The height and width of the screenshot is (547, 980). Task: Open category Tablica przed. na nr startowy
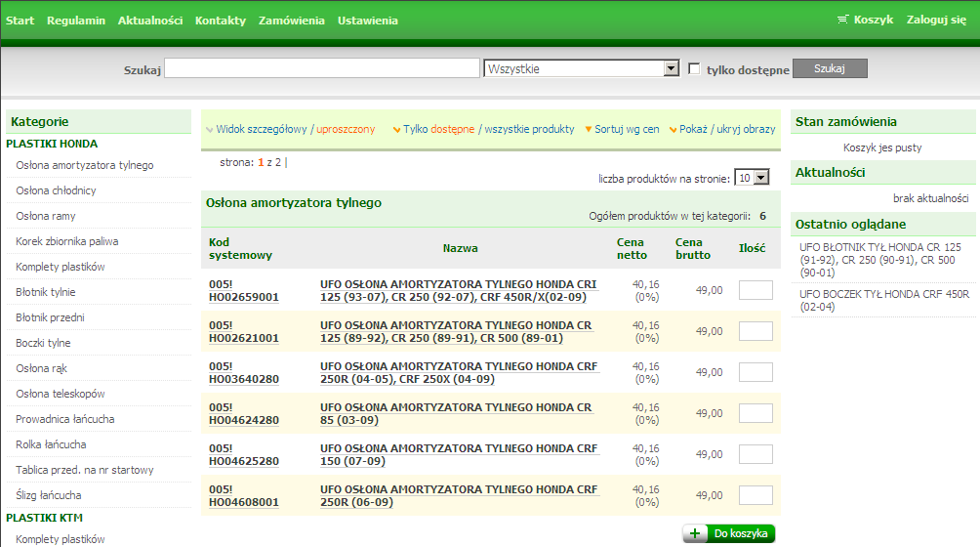coord(84,470)
